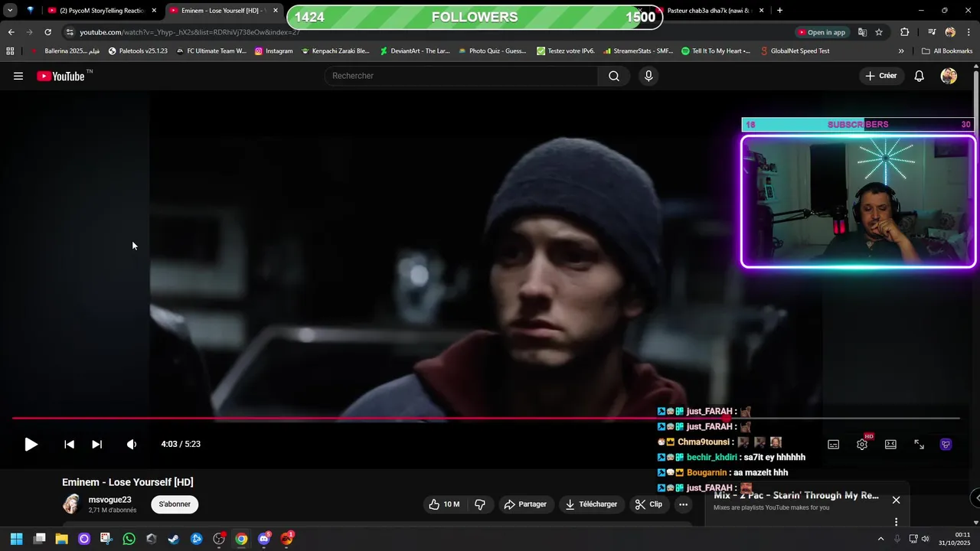Viewport: 980px width, 551px height.
Task: Open the msvogue23 channel avatar
Action: click(72, 504)
